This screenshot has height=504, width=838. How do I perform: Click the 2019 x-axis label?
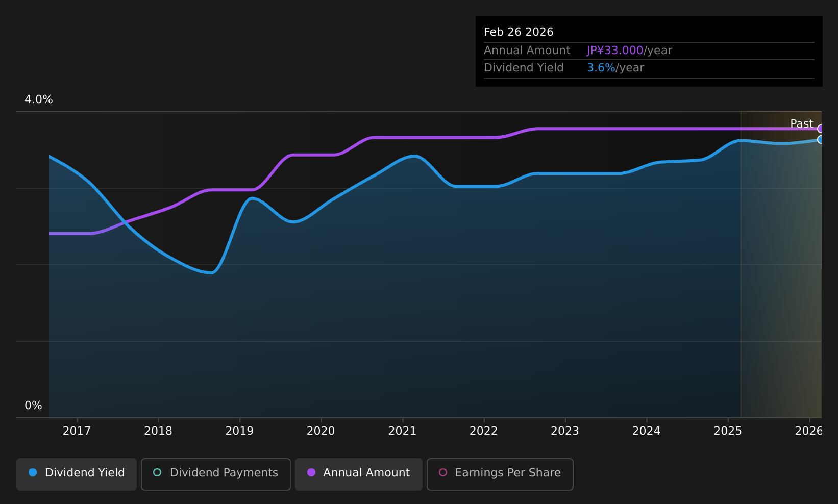point(239,431)
